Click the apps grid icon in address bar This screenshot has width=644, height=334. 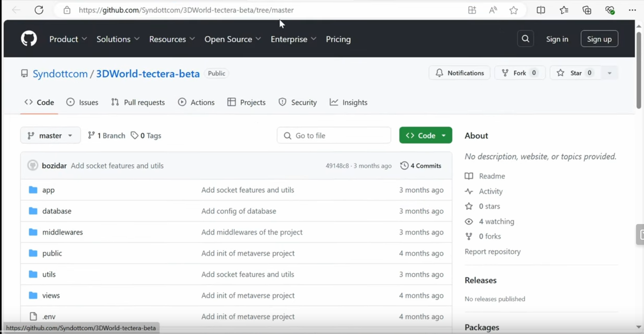(x=472, y=10)
